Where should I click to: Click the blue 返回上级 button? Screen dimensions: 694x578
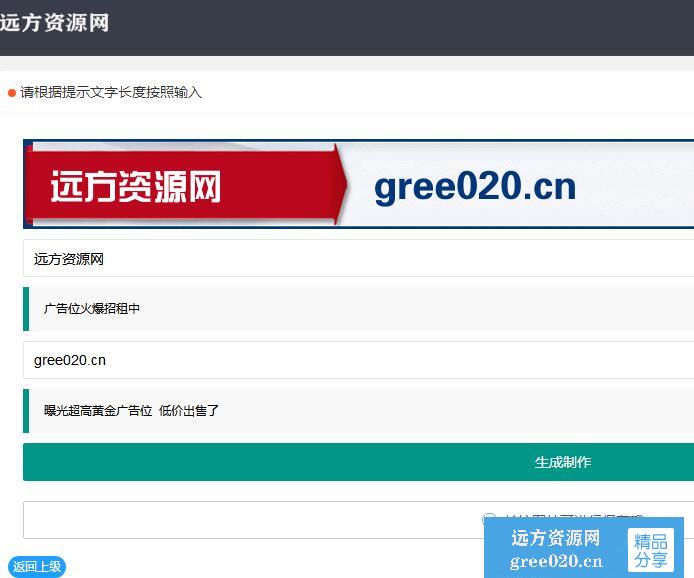coord(37,567)
